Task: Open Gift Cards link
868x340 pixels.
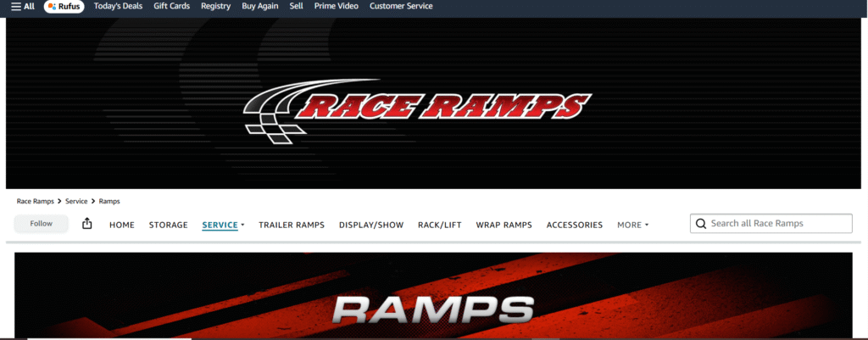Action: pyautogui.click(x=171, y=6)
